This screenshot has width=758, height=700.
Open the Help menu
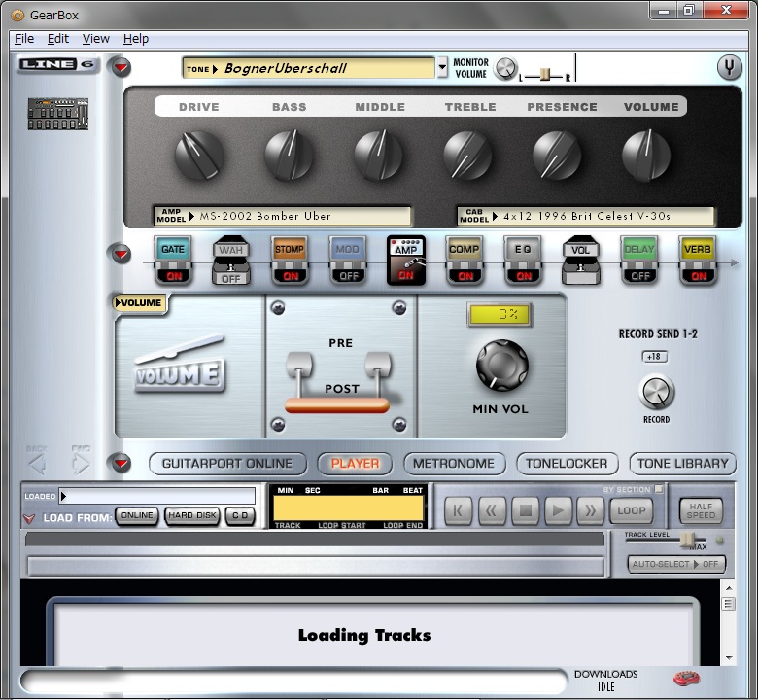pyautogui.click(x=136, y=39)
